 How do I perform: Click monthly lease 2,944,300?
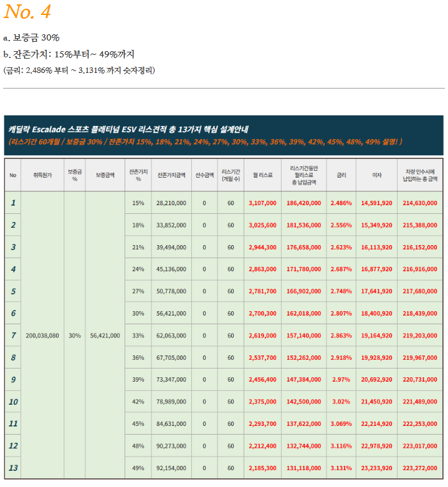(x=262, y=248)
